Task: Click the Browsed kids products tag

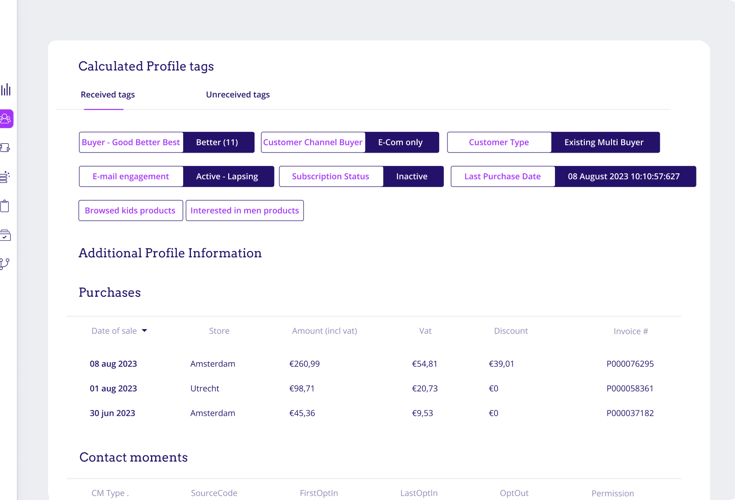Action: 130,211
